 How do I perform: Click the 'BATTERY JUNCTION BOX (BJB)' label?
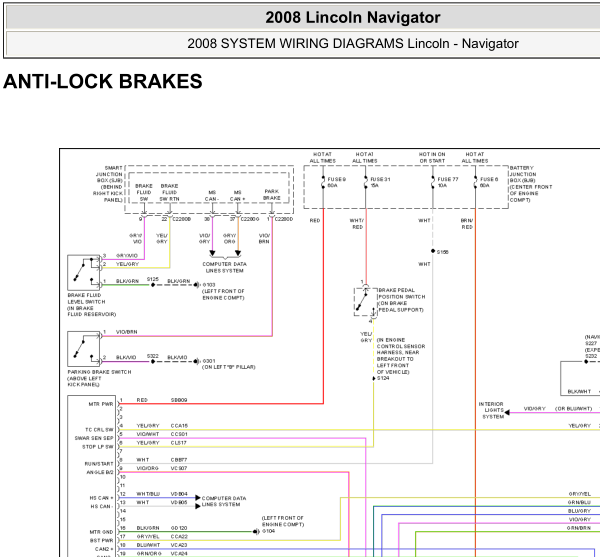(x=522, y=174)
